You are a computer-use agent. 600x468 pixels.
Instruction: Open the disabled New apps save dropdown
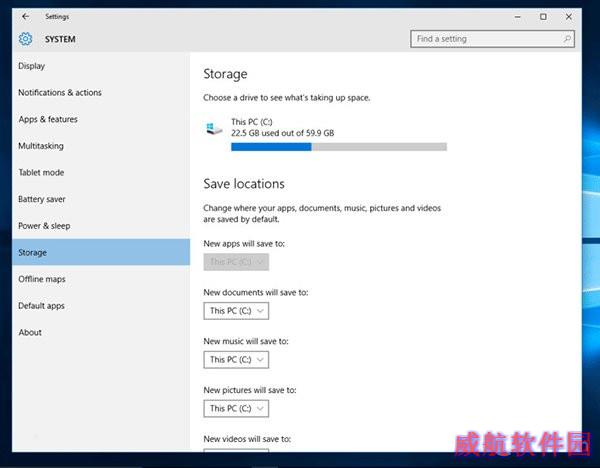click(236, 262)
